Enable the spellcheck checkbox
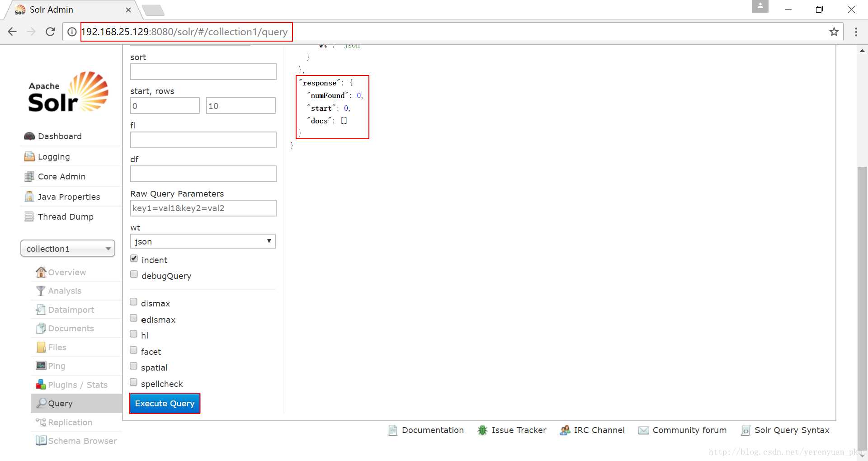Viewport: 868px width, 461px height. pos(133,382)
